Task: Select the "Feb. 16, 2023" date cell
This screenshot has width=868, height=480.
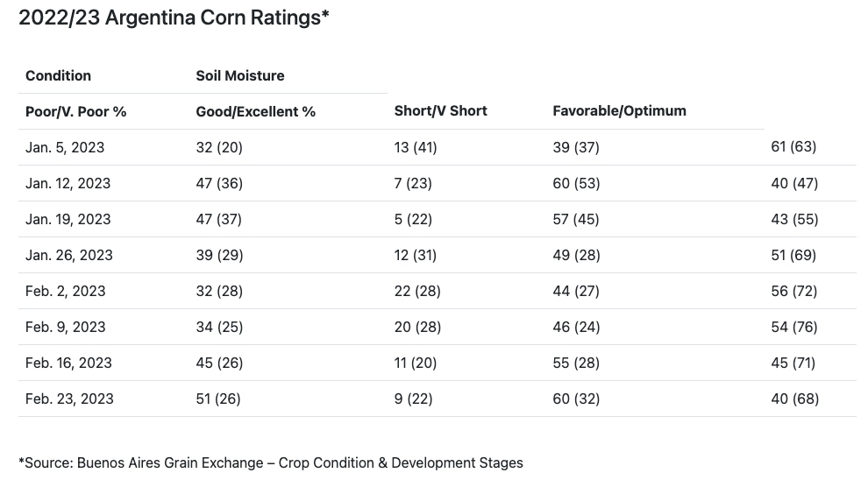Action: tap(69, 363)
